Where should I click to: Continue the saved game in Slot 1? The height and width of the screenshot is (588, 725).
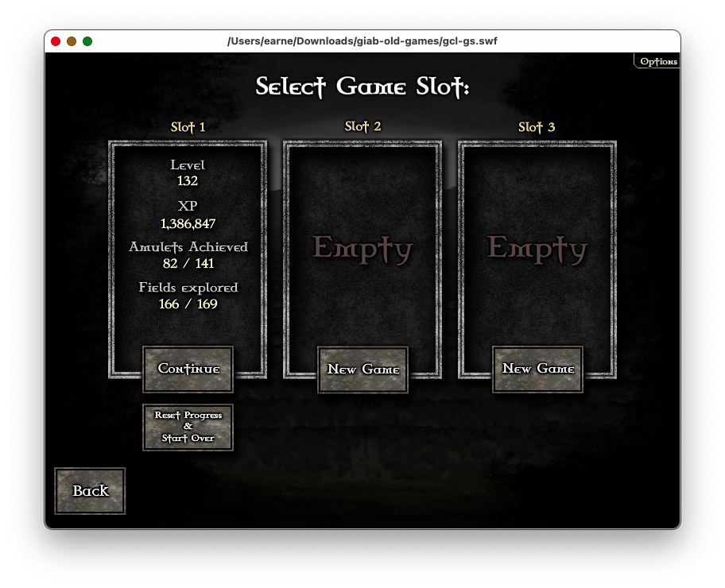point(188,369)
